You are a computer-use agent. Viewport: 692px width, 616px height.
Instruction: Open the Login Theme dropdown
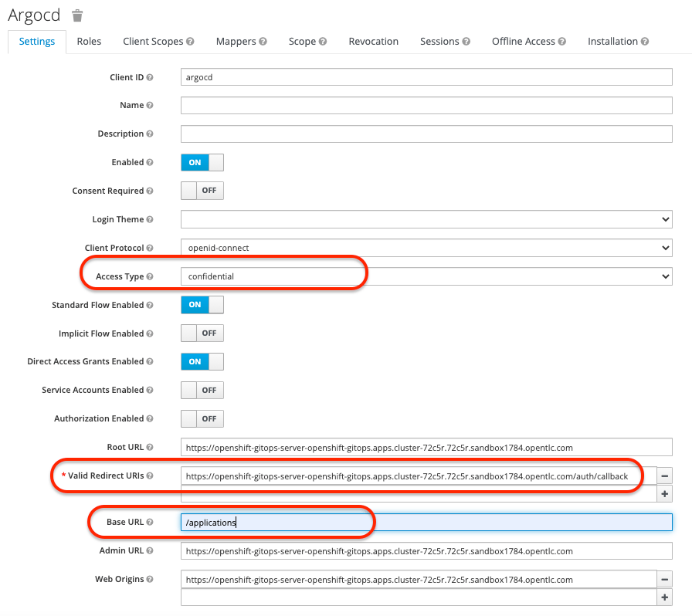point(426,219)
